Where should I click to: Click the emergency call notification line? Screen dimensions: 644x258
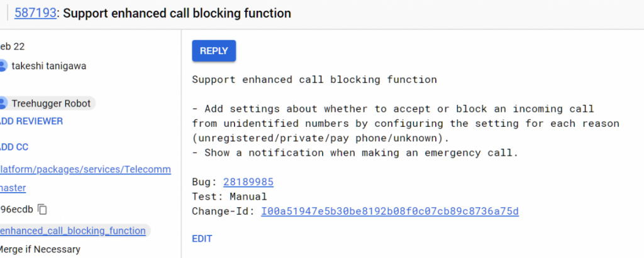[355, 153]
